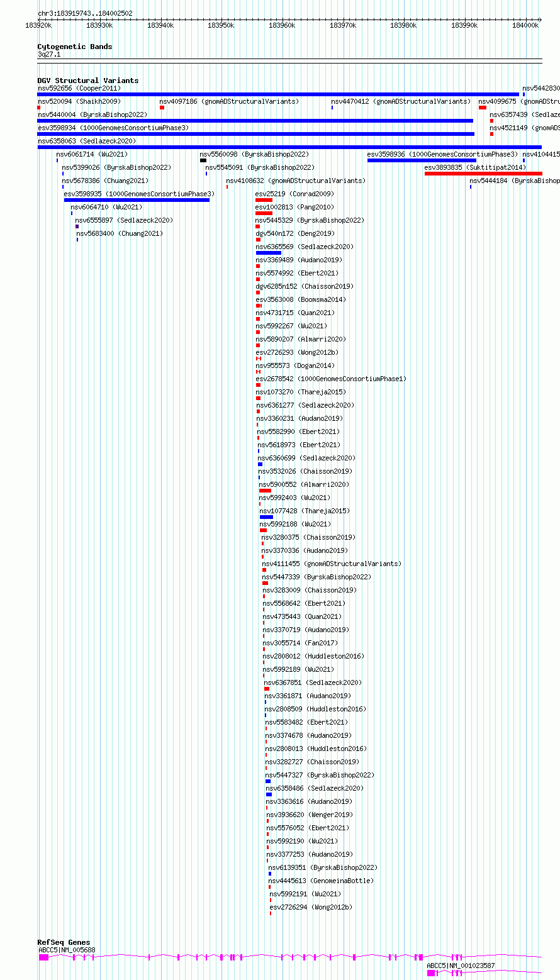Select esv3598935 1000GenomesConsortiumPhase3 label
The width and height of the screenshot is (560, 980).
click(x=139, y=194)
